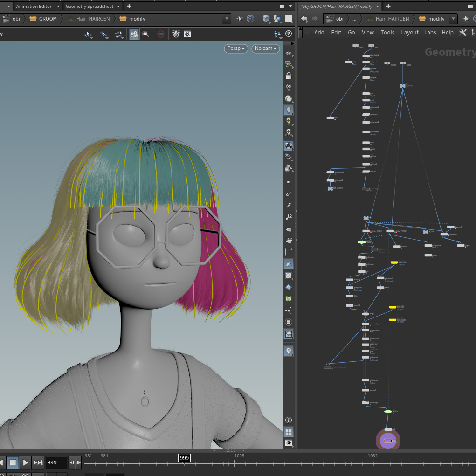
Task: Click the blue light bulb lighting icon
Action: 289,110
